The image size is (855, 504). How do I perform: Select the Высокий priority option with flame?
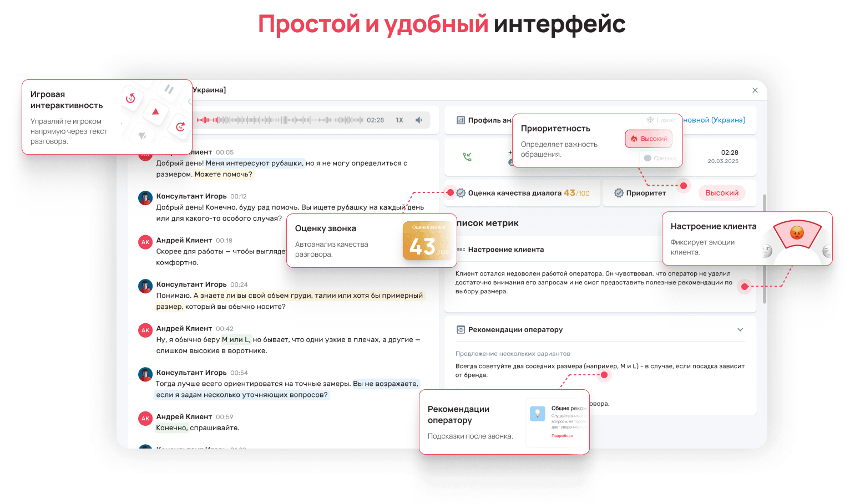[x=649, y=139]
